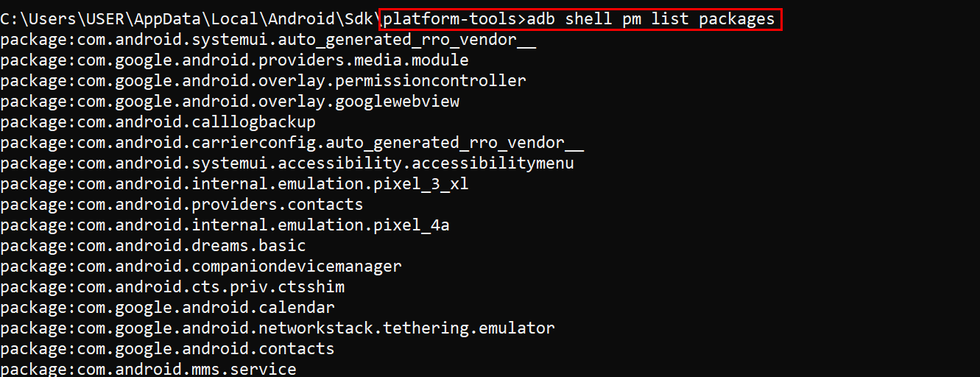Image resolution: width=980 pixels, height=377 pixels.
Task: Select the emulation.pixel_3_xl package line
Action: 234,184
